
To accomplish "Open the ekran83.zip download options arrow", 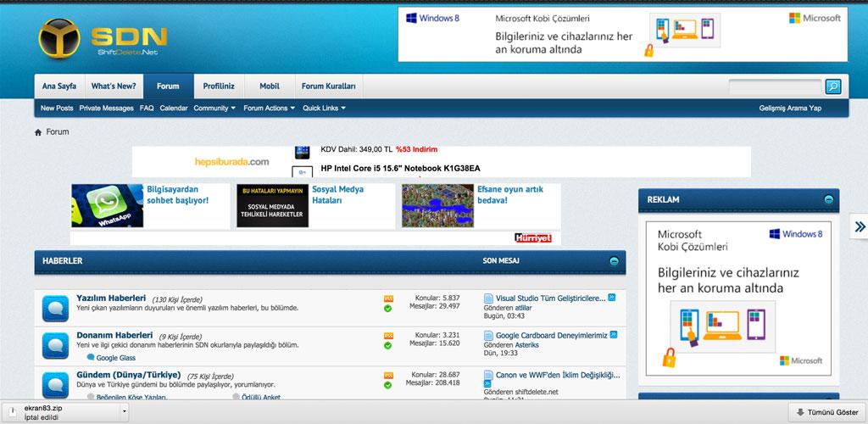I will click(125, 412).
